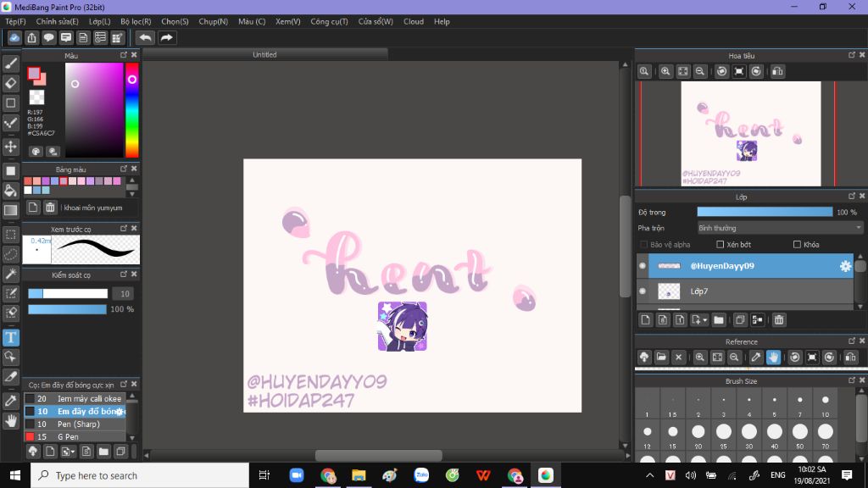Zoom in using Navigator panel icon
The width and height of the screenshot is (868, 488).
(x=665, y=71)
